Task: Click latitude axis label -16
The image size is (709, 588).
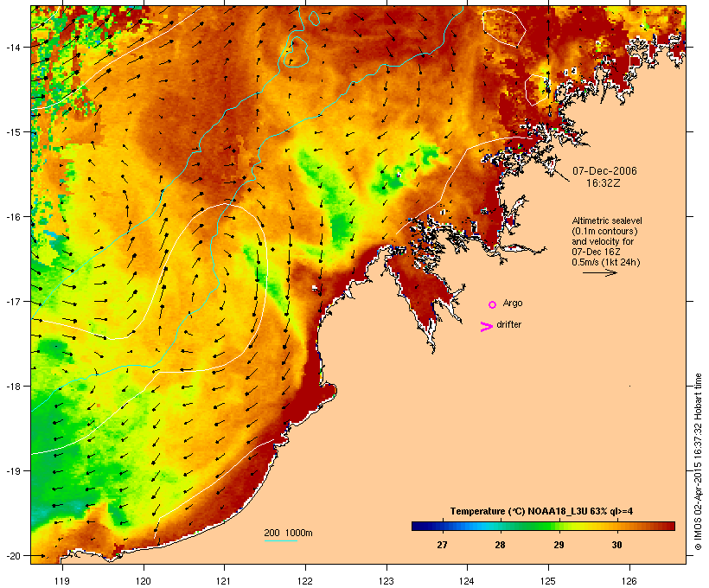Action: click(x=12, y=217)
